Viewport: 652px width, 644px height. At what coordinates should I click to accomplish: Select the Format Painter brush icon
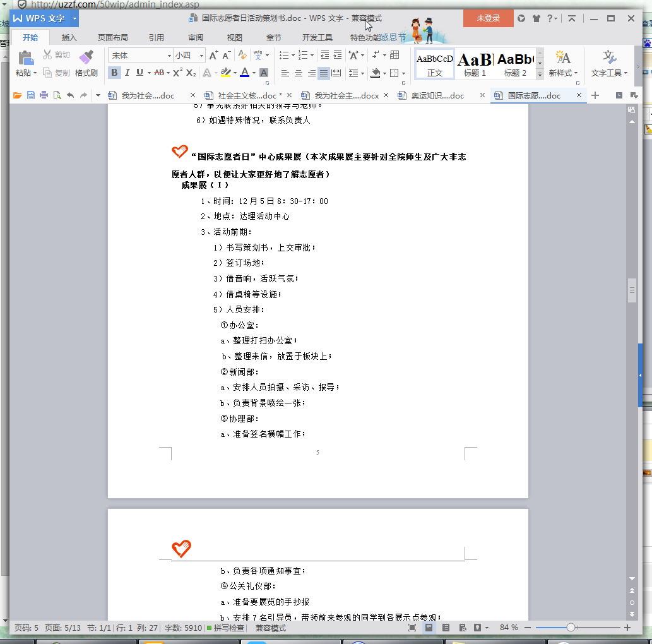tap(86, 57)
